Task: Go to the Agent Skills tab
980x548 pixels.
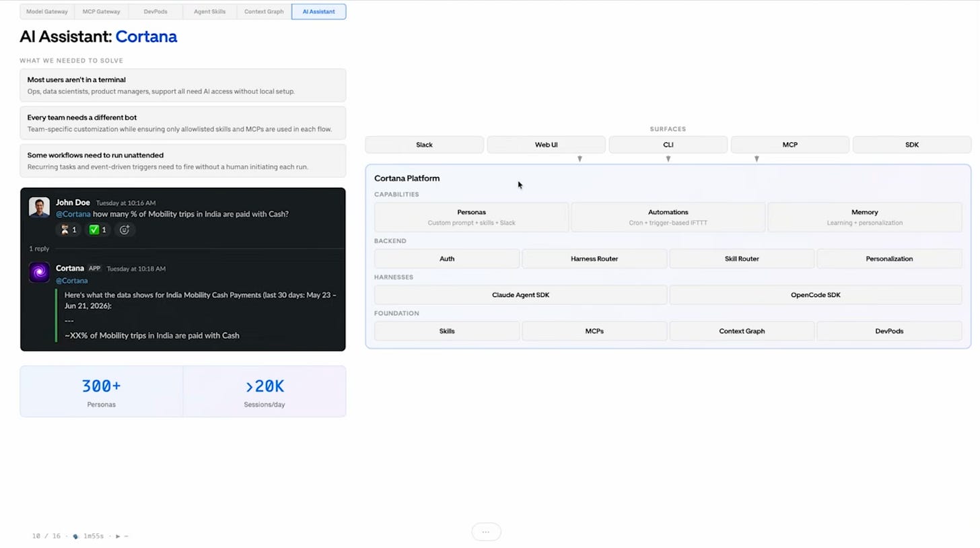Action: pos(210,11)
